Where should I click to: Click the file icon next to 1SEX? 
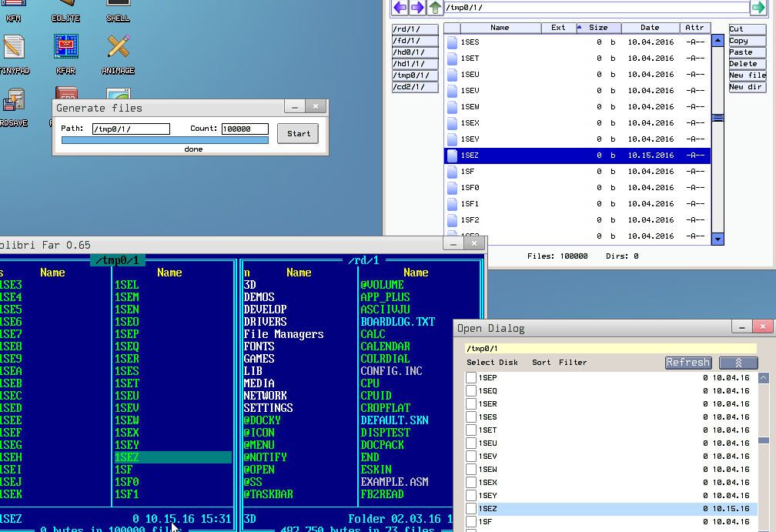pyautogui.click(x=453, y=123)
